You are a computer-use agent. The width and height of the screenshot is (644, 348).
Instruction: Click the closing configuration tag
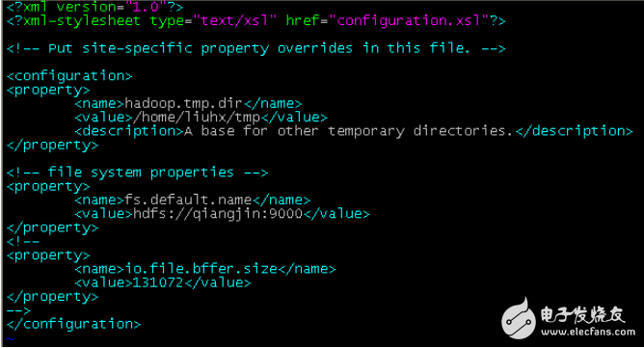(73, 324)
